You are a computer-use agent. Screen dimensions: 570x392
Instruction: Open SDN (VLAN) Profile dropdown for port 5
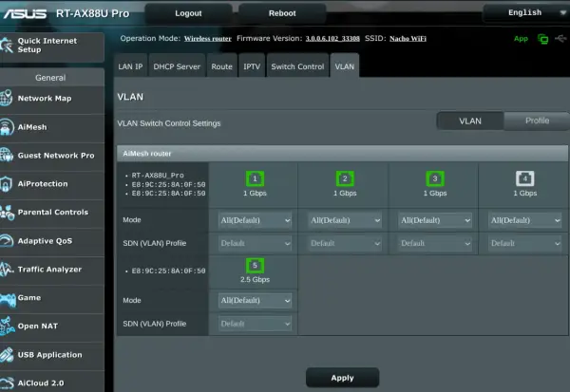point(255,324)
